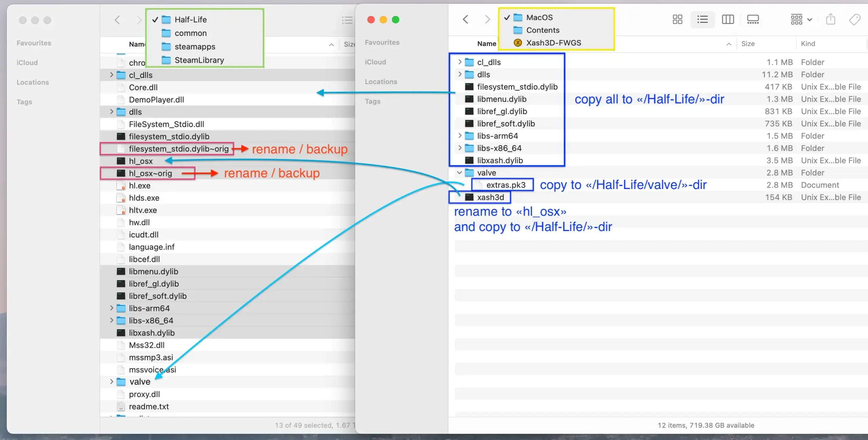868x440 pixels.
Task: Expand valve folder in left window
Action: point(111,382)
